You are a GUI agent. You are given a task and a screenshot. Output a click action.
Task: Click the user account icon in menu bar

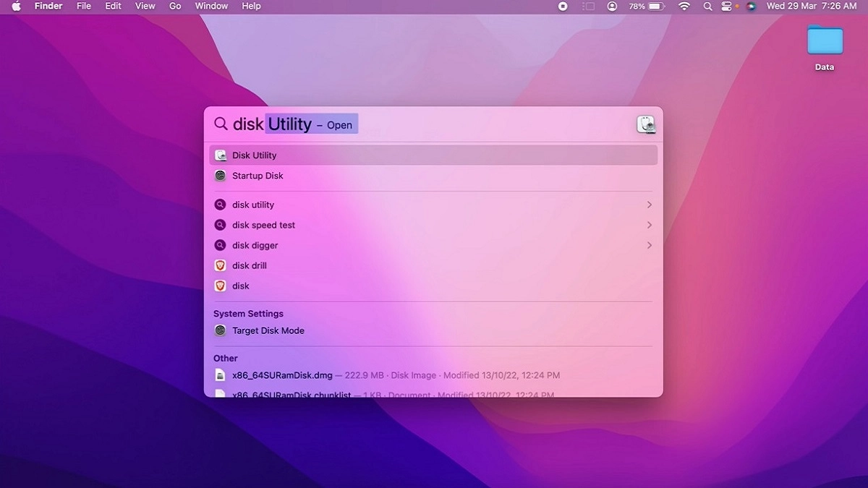612,6
